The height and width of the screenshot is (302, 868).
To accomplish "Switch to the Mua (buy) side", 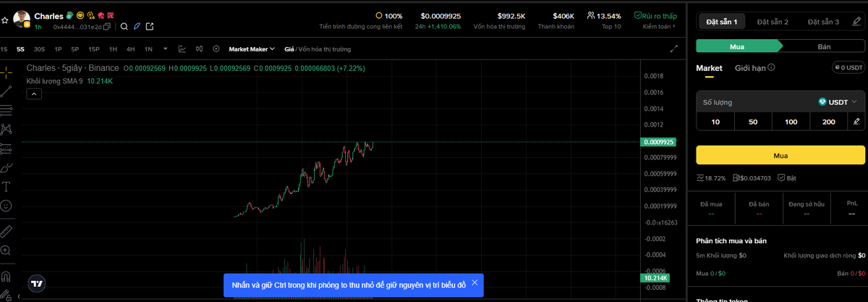I will 737,46.
